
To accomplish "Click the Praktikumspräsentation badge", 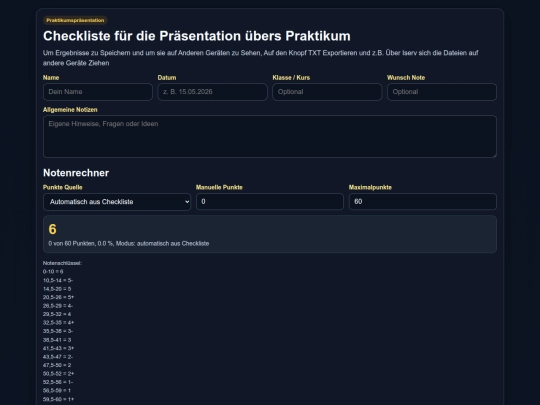I will click(75, 20).
